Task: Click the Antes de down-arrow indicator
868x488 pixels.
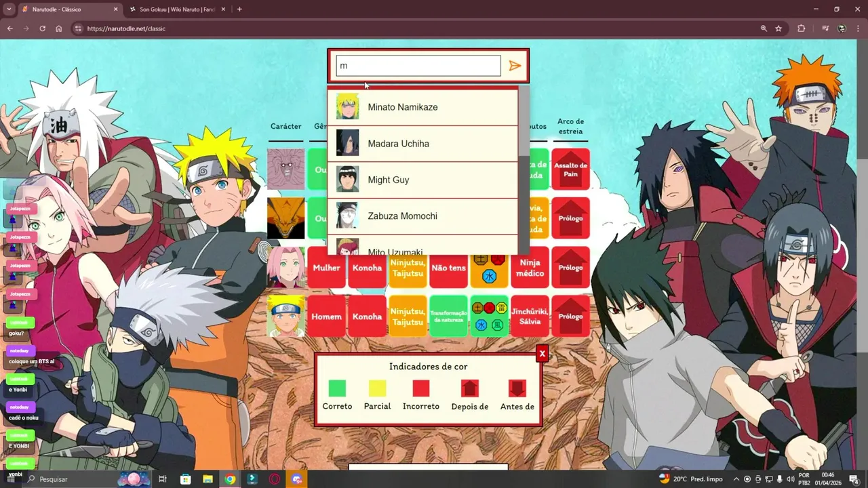Action: (517, 388)
